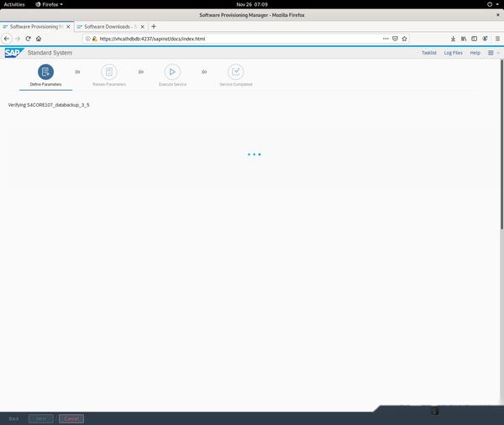
Task: Click the Define Parameters label
Action: point(45,84)
